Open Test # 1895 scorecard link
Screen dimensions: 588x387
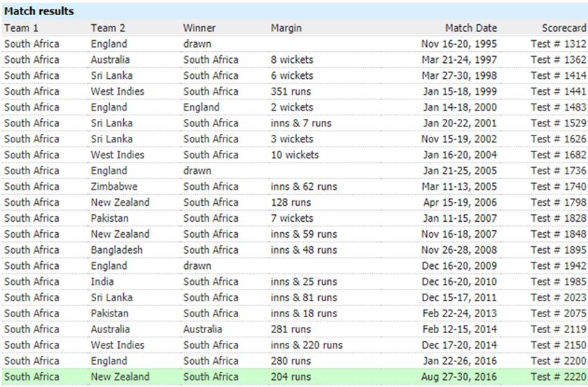[x=558, y=250]
